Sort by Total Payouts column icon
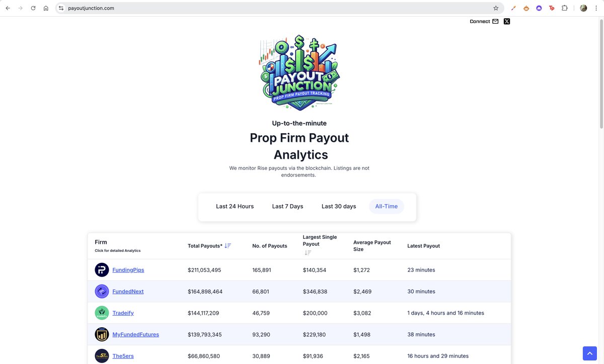 228,246
